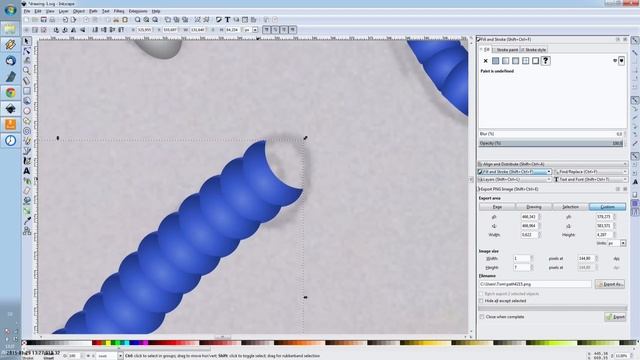Select the Ellipse tool

tap(27, 111)
